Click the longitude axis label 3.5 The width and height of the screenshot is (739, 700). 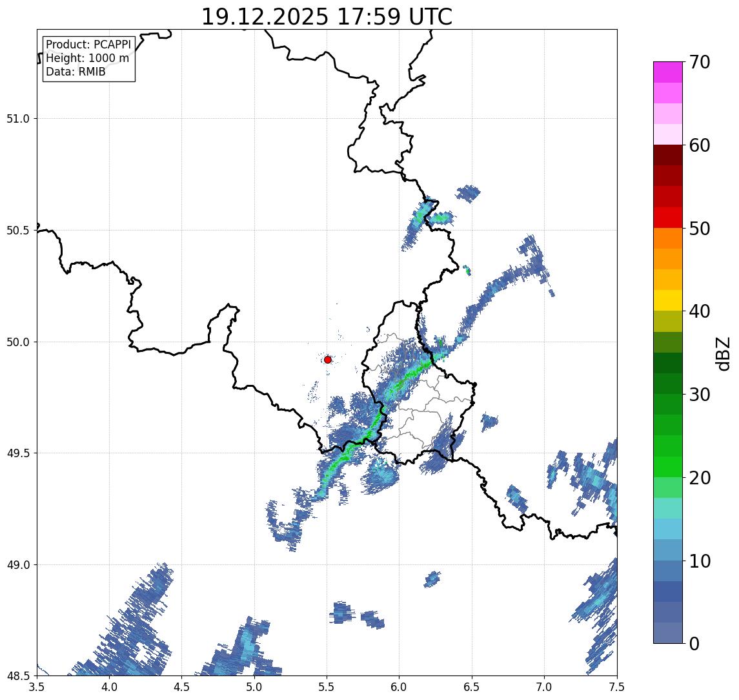point(37,687)
